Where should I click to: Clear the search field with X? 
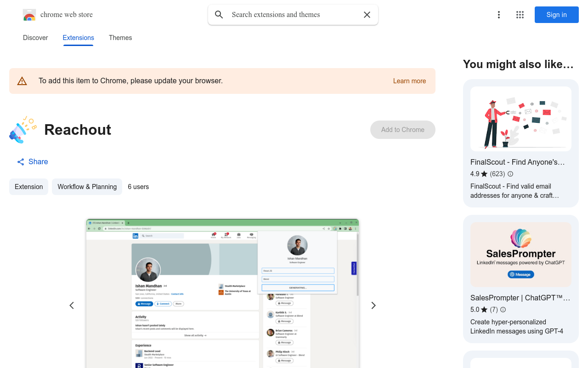[367, 15]
